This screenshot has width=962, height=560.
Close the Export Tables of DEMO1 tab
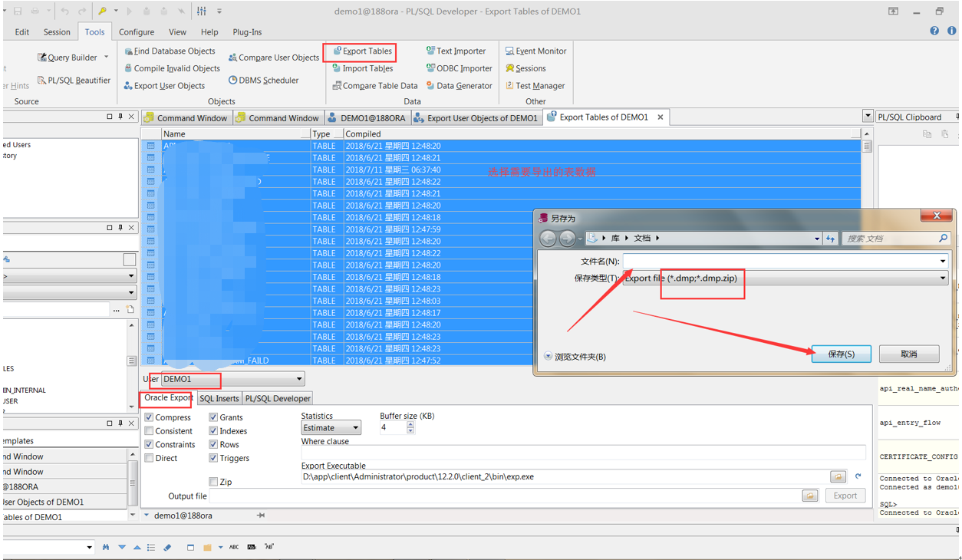tap(660, 117)
